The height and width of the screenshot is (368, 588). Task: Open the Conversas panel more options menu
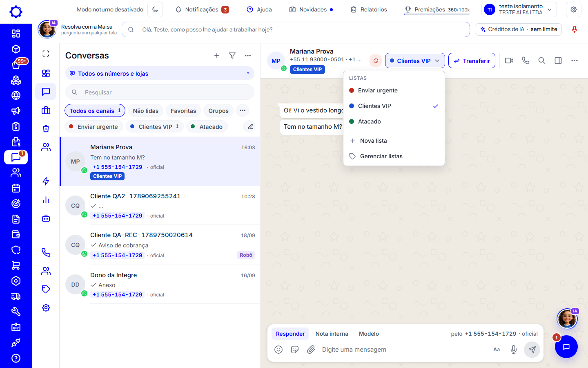pyautogui.click(x=248, y=56)
